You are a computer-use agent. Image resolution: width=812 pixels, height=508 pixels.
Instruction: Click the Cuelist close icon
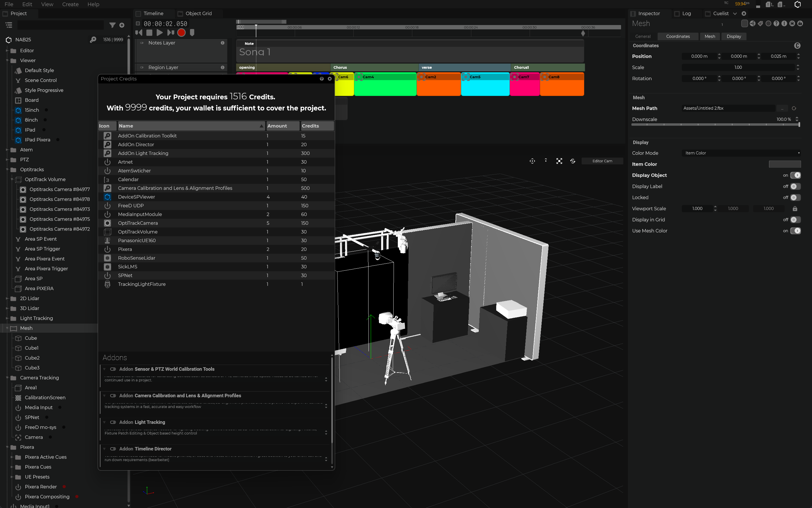point(744,14)
